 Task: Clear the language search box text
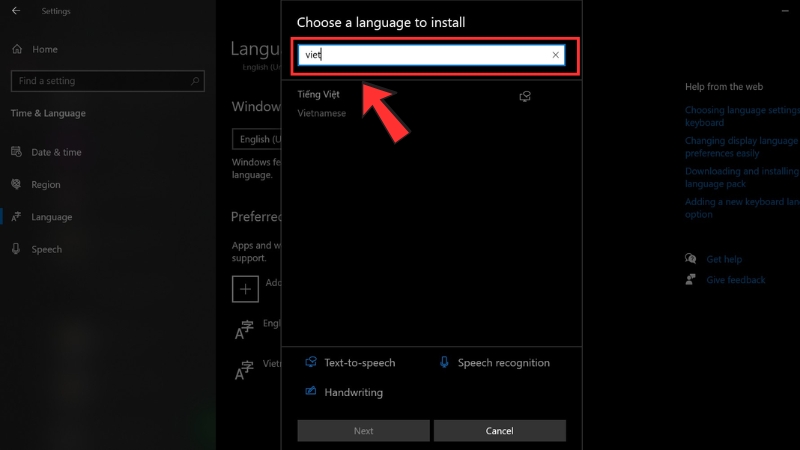point(556,55)
